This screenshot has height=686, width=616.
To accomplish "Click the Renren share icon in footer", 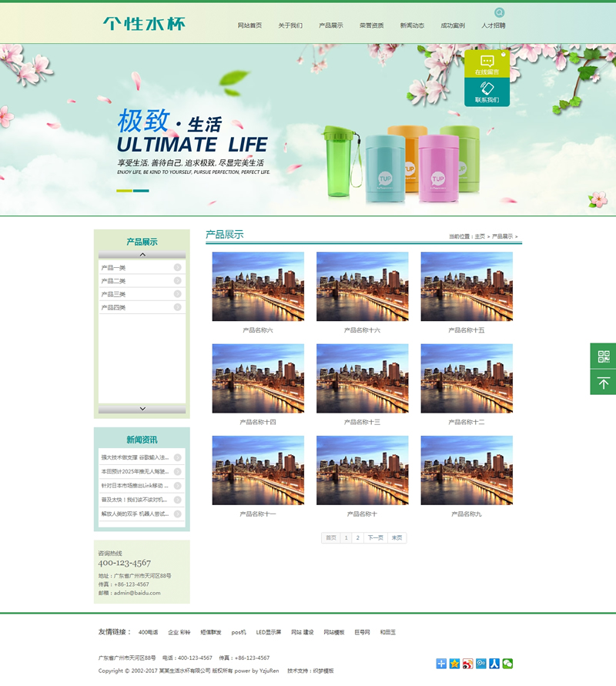I will click(x=494, y=664).
